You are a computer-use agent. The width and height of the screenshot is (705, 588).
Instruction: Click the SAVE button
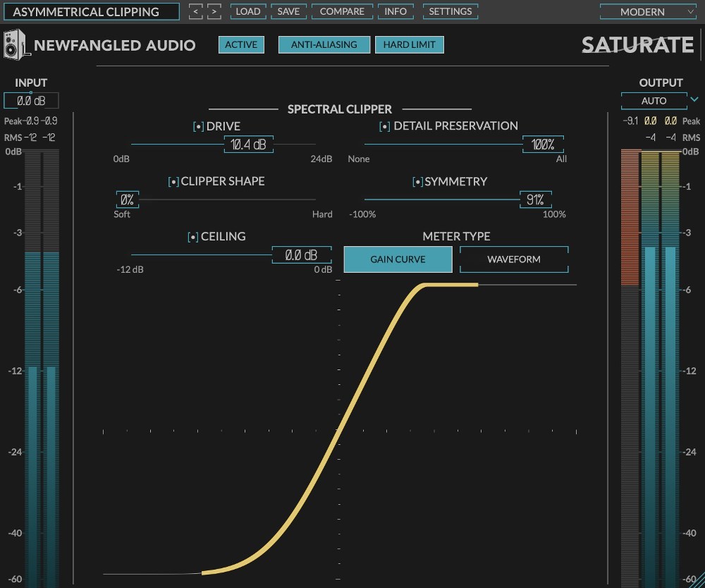coord(288,11)
